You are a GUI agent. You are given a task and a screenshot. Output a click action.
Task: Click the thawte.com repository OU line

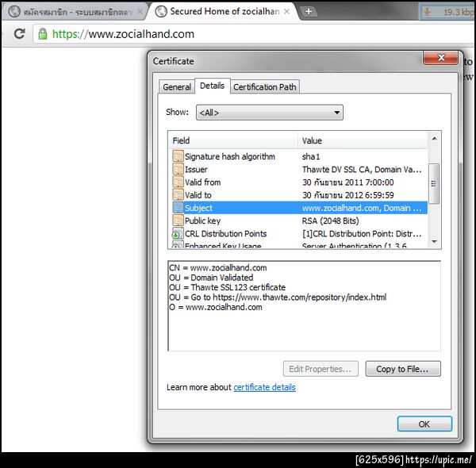(x=278, y=297)
